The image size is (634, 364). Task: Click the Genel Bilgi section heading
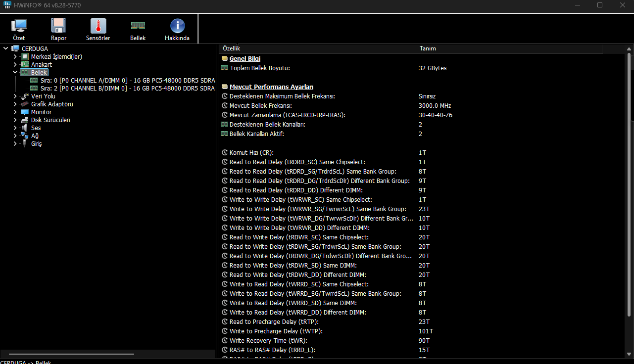point(244,58)
